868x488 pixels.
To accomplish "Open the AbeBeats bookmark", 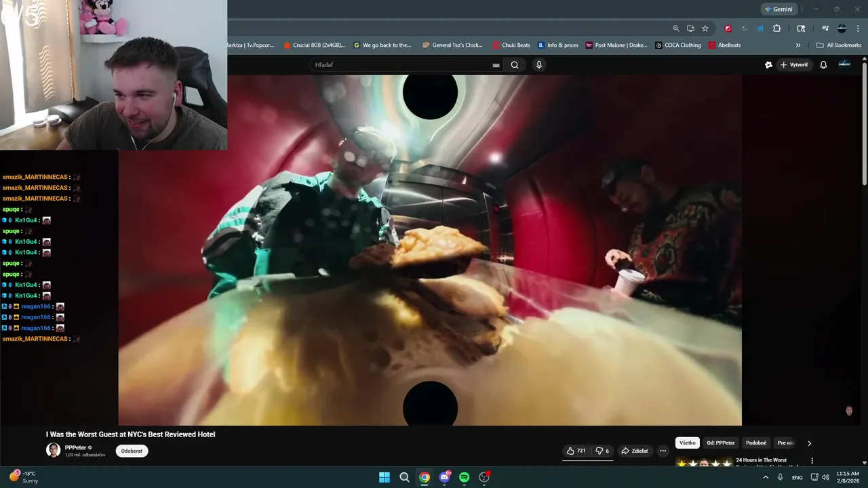I will pyautogui.click(x=725, y=45).
